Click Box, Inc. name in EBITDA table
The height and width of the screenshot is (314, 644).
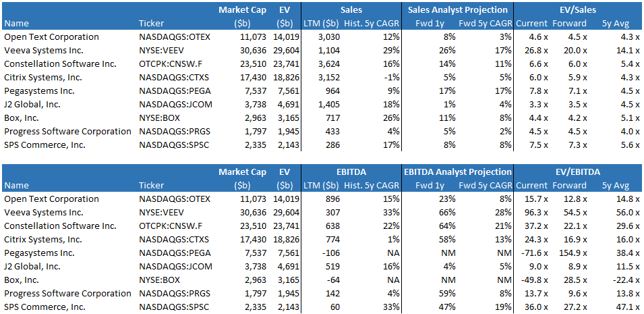click(x=22, y=280)
